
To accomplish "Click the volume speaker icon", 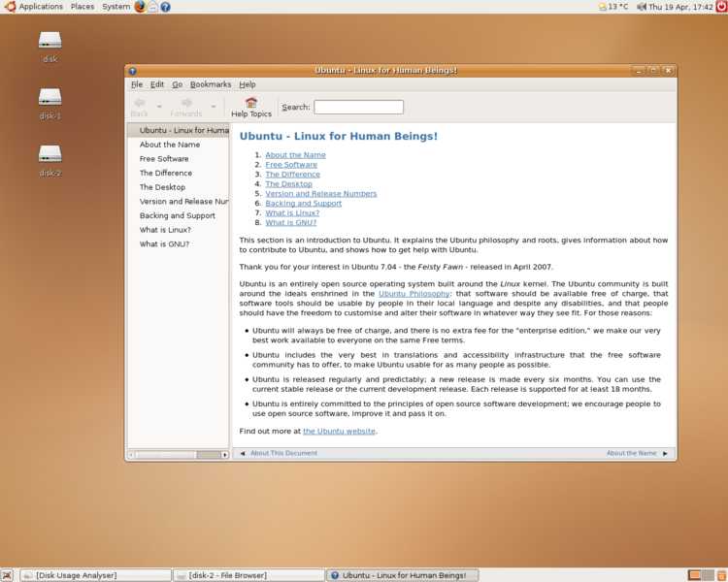I will pyautogui.click(x=642, y=7).
